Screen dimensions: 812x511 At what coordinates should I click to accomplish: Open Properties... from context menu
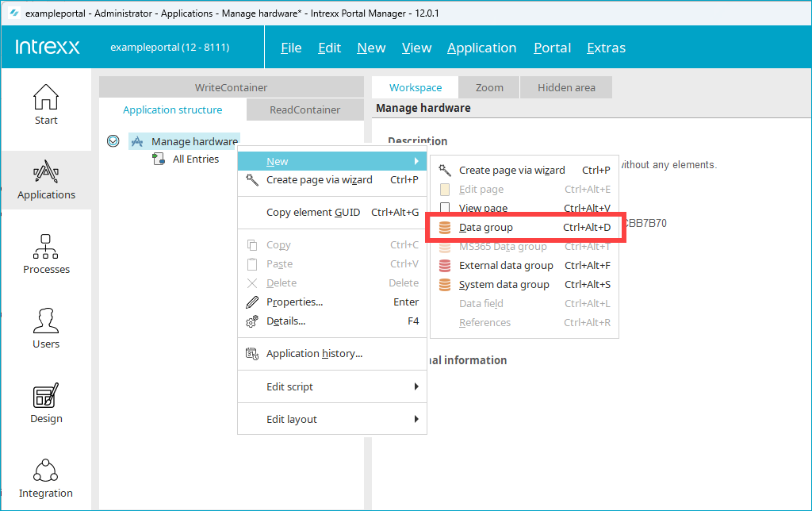(332, 302)
